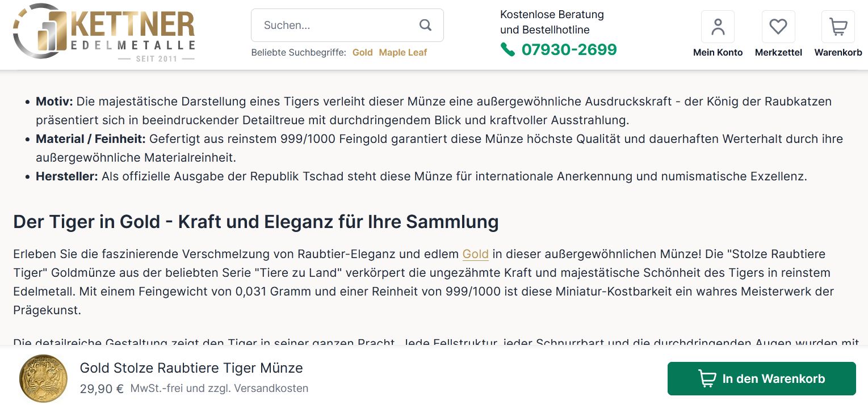Image resolution: width=868 pixels, height=405 pixels.
Task: Click the 29,90 € price
Action: point(102,389)
